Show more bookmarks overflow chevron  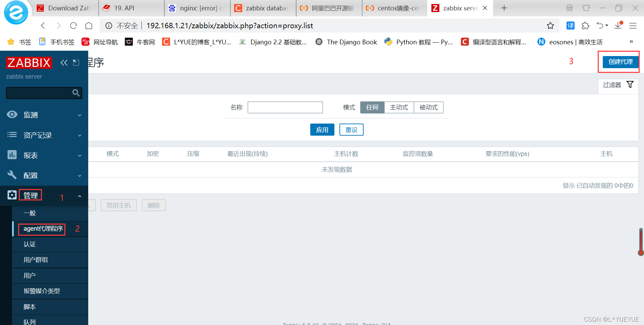click(x=631, y=42)
